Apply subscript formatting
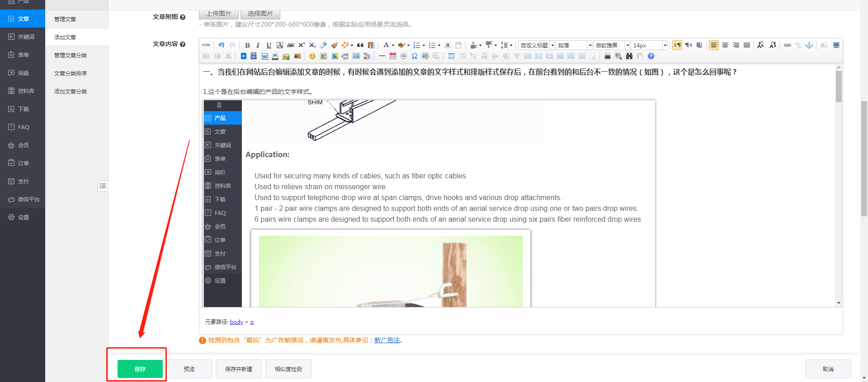The image size is (868, 382). 312,45
